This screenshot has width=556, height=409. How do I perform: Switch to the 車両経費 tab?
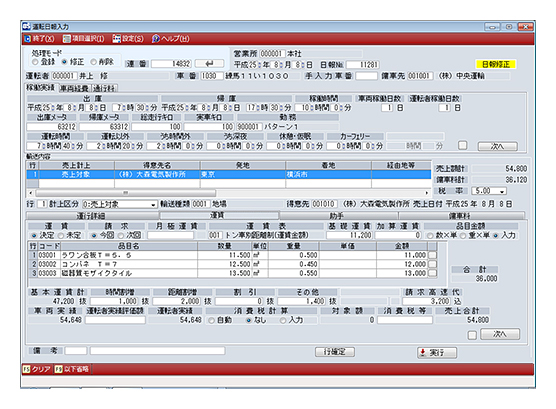coord(74,88)
